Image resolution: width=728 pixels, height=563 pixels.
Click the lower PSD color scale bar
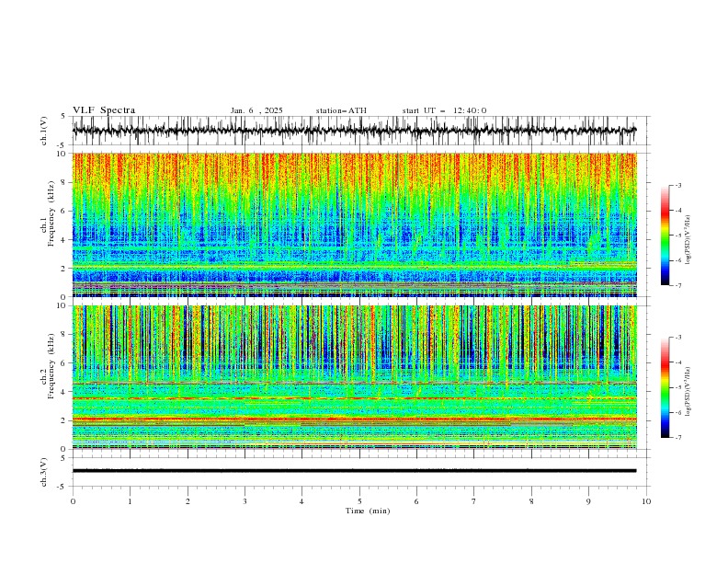pyautogui.click(x=665, y=387)
